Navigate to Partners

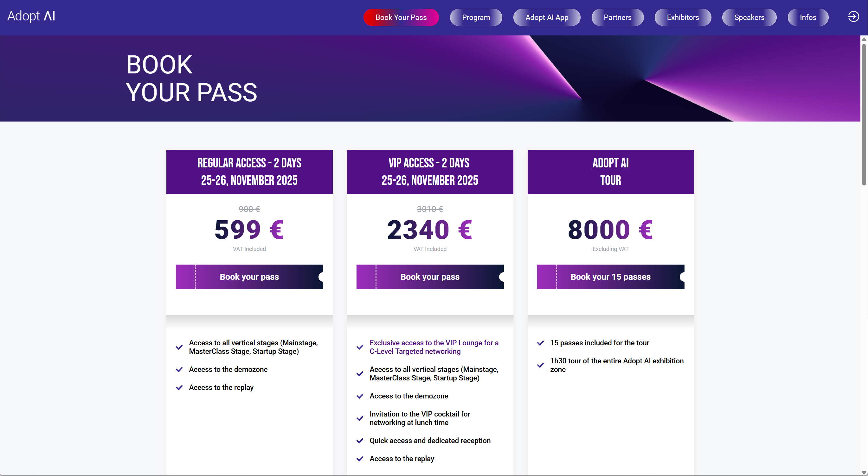pos(617,17)
